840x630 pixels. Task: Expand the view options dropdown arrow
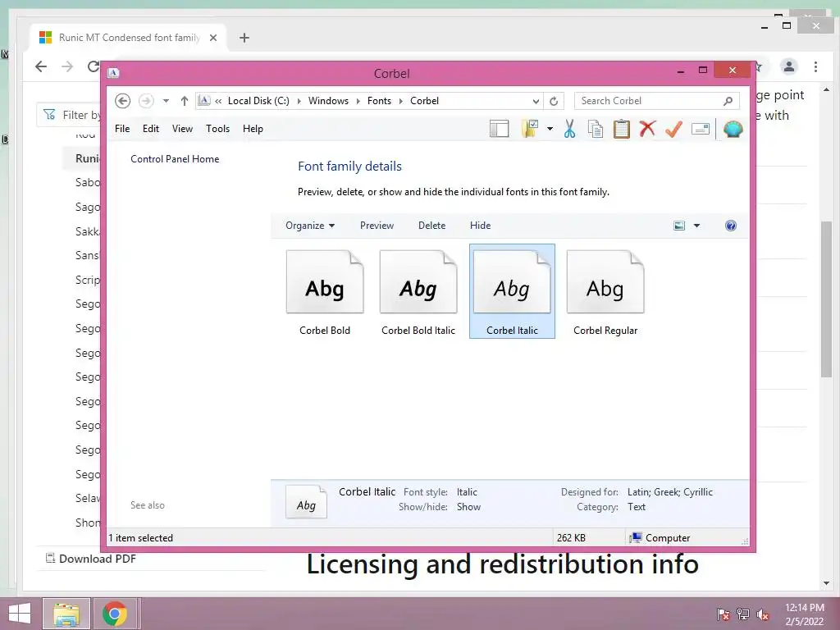point(697,226)
